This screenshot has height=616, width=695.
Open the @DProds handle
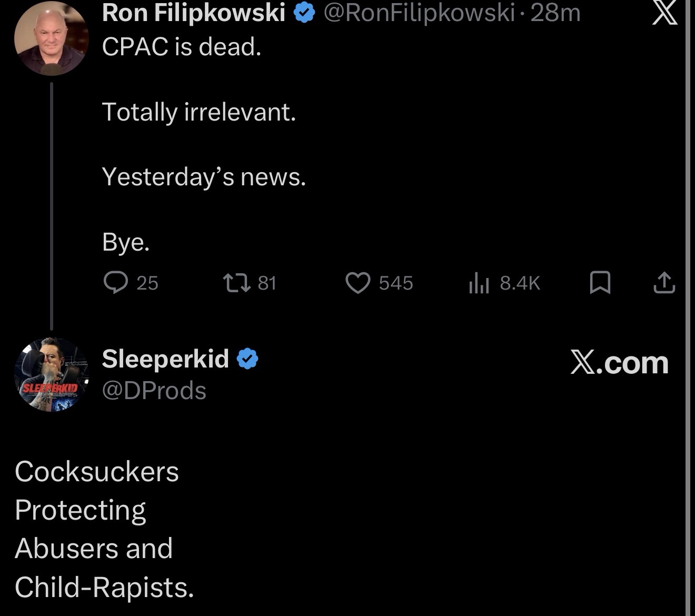(x=154, y=391)
